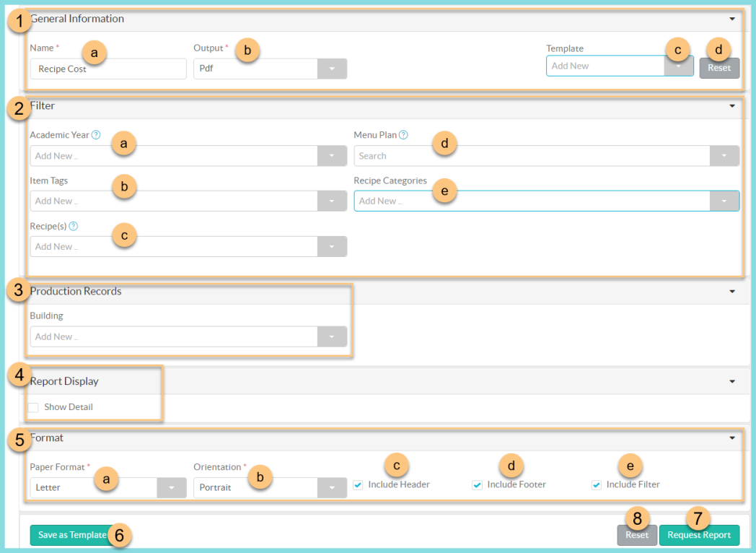Click the Save as Template button
Viewport: 756px width, 553px height.
pyautogui.click(x=72, y=535)
